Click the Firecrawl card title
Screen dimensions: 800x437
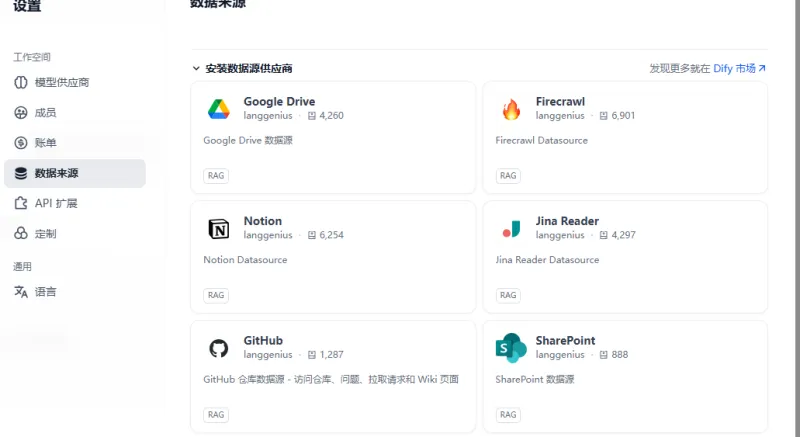click(560, 101)
